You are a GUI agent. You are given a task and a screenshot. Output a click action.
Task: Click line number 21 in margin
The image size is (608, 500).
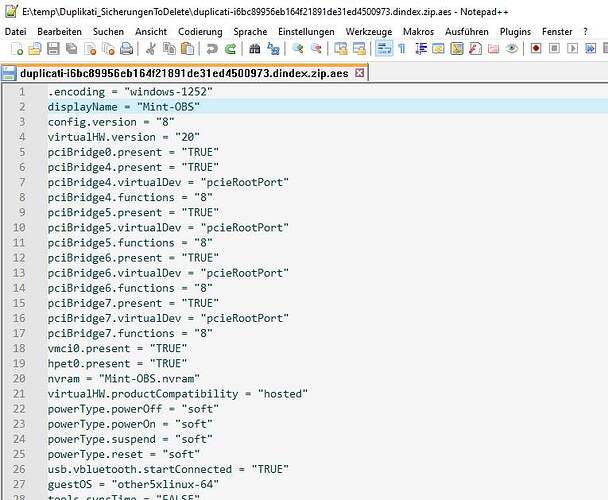click(19, 394)
